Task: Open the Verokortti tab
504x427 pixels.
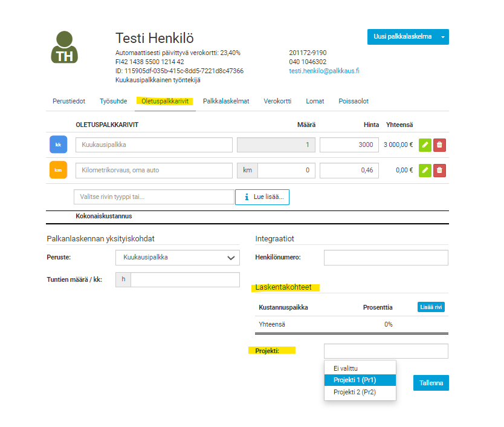Action: pos(277,102)
